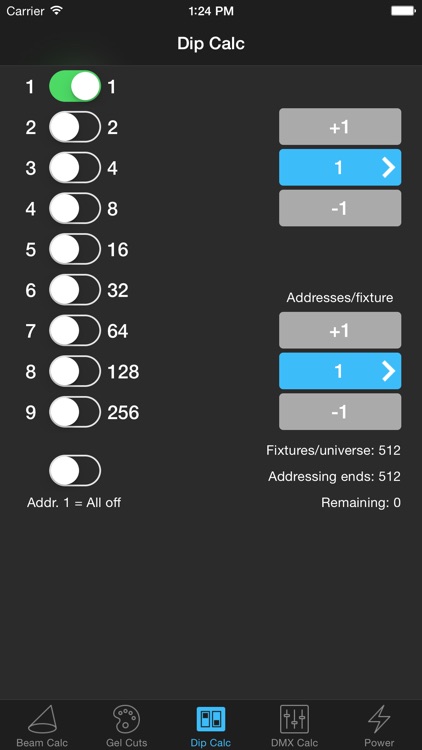
Task: Enable dip switch 5 with value 16
Action: tap(75, 249)
